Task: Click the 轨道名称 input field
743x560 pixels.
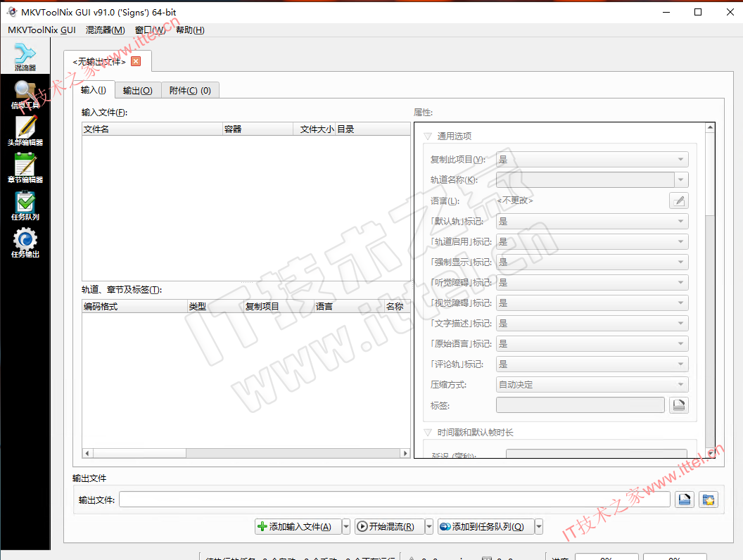Action: click(x=585, y=180)
